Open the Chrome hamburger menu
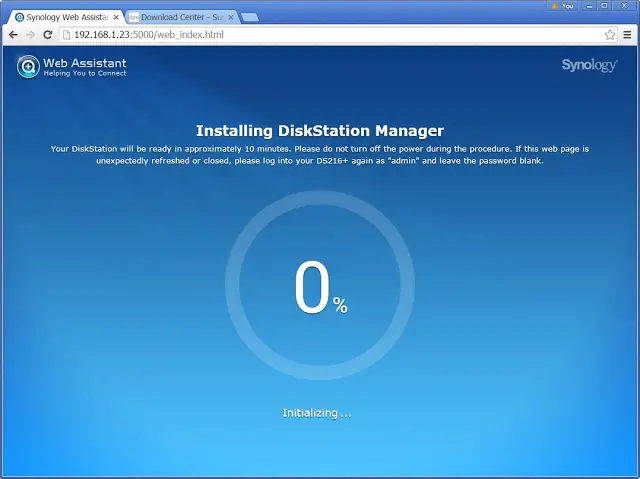 click(x=627, y=35)
